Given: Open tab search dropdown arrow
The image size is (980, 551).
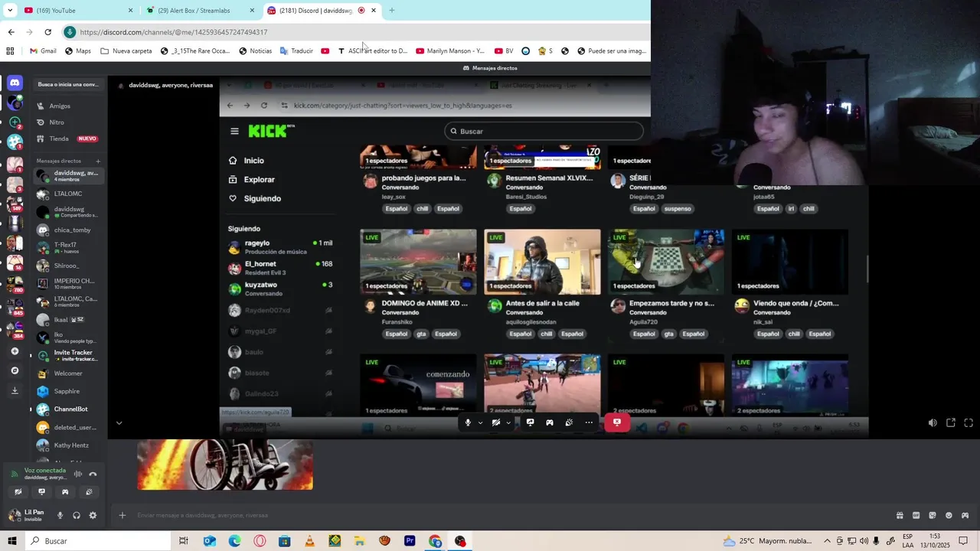Looking at the screenshot, I should (10, 10).
